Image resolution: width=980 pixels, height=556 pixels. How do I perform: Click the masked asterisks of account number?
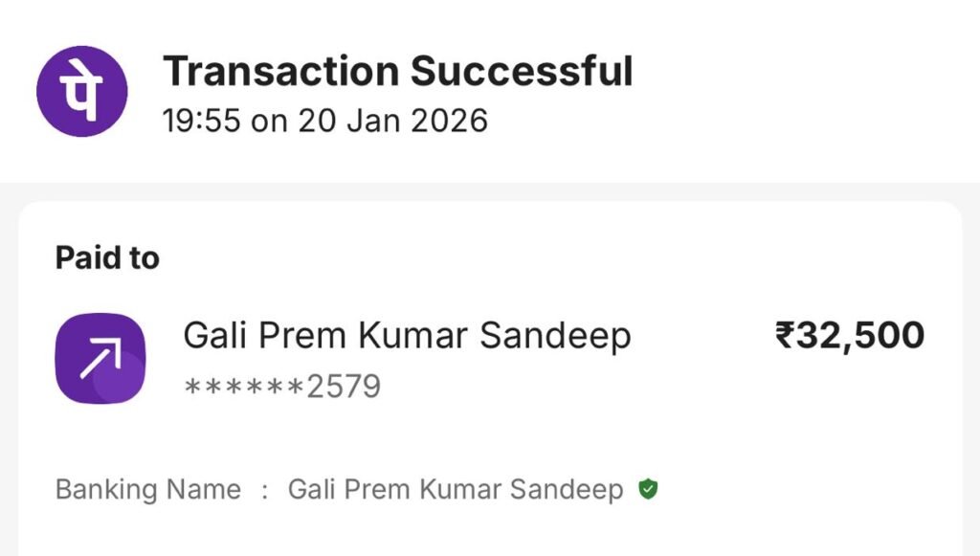(x=243, y=387)
